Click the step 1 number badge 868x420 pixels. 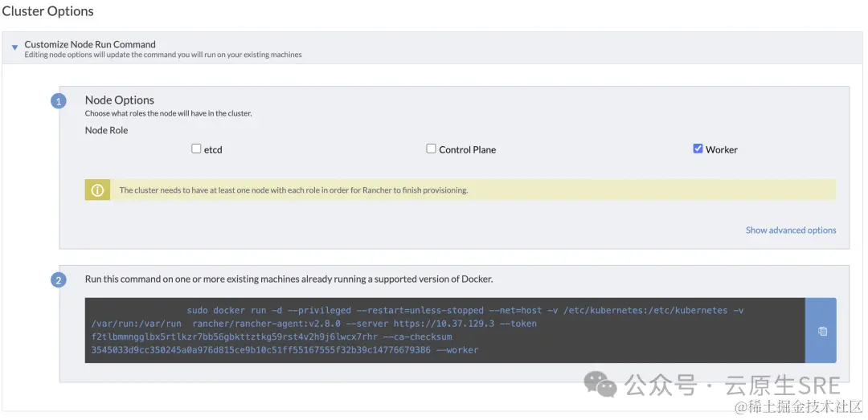(x=59, y=101)
